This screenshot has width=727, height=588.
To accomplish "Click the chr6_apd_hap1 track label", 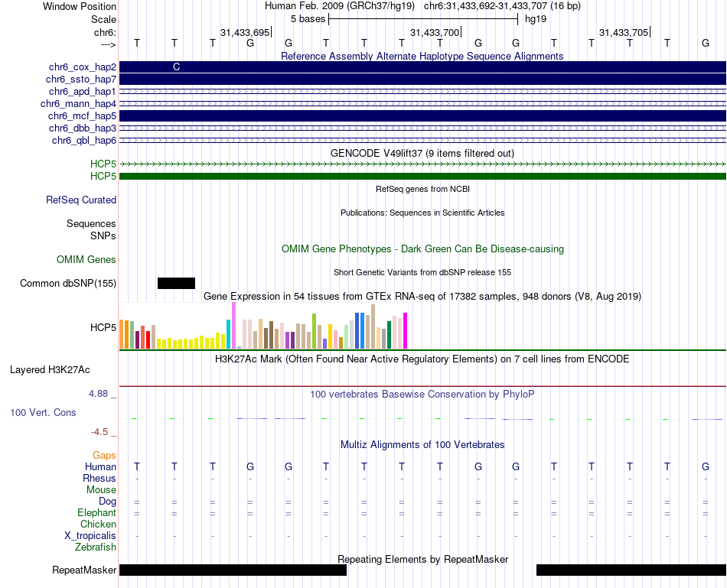I will (83, 91).
